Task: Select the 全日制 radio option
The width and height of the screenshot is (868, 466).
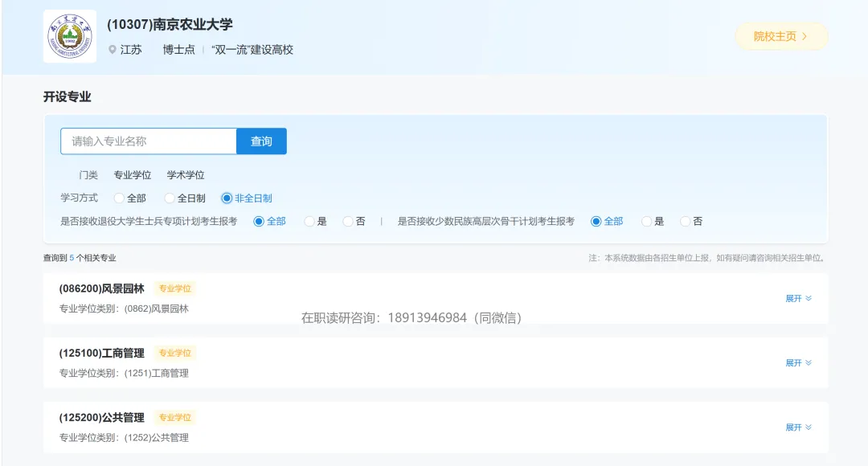Action: point(186,198)
